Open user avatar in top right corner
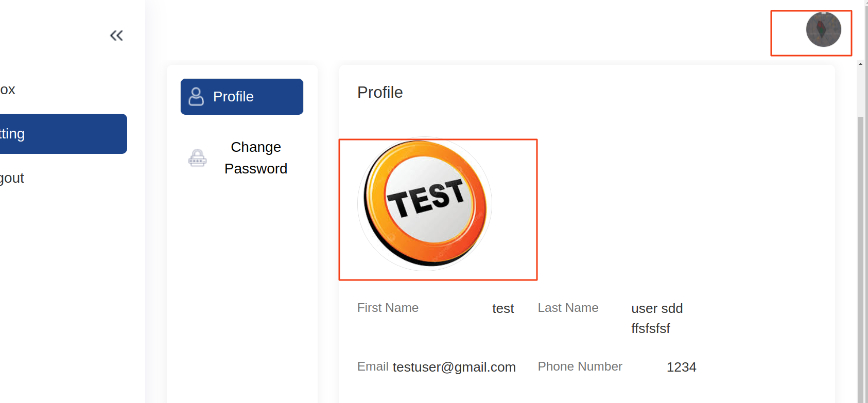 click(x=823, y=30)
